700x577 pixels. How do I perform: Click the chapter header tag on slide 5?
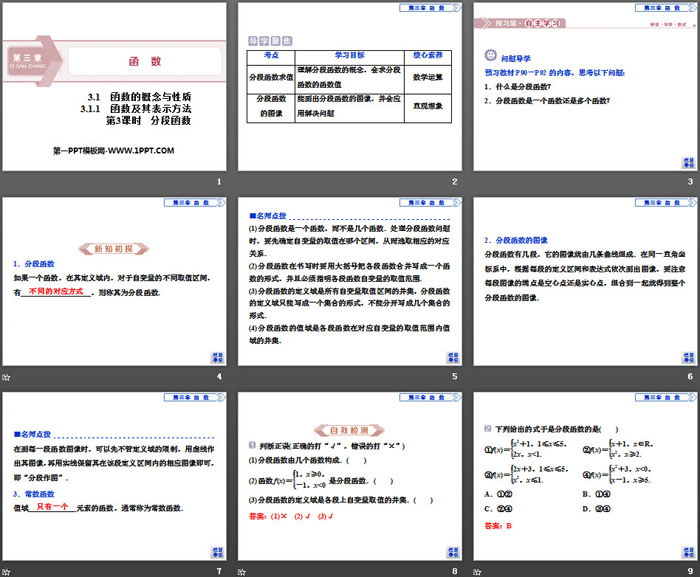click(430, 202)
